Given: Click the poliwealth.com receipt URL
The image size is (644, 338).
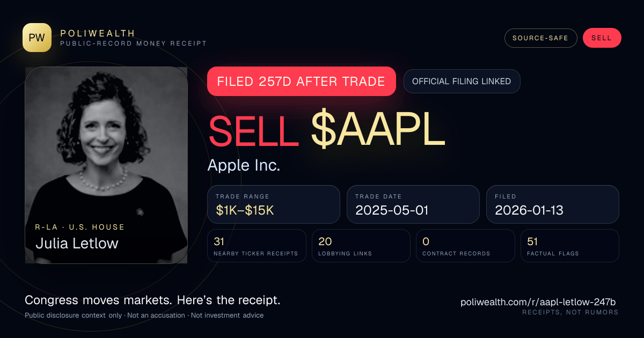Looking at the screenshot, I should tap(538, 302).
